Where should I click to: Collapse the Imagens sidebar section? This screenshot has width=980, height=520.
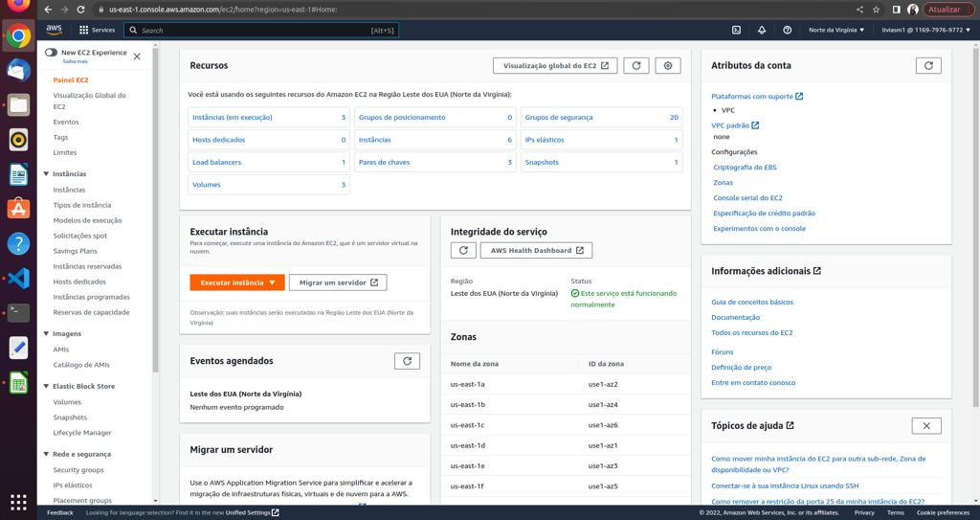[46, 334]
